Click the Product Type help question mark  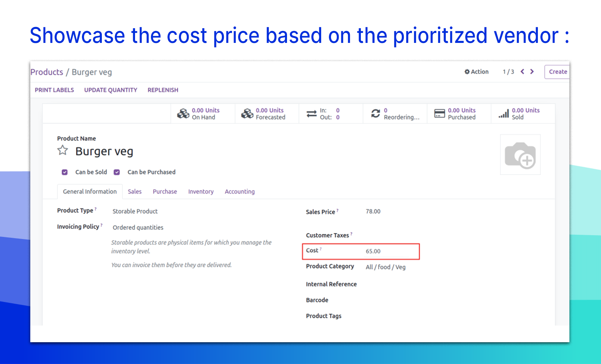click(96, 209)
